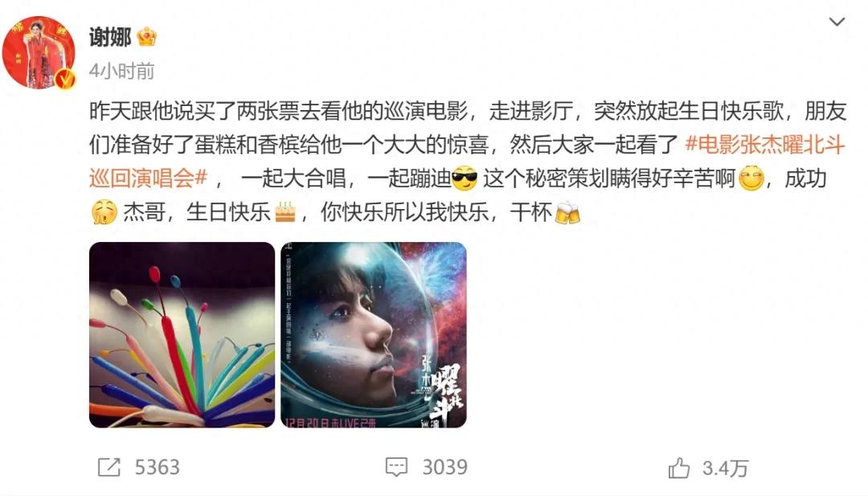Screen dimensions: 868x496
Task: Click the crown membership icon beside 谢娜
Action: 147,37
